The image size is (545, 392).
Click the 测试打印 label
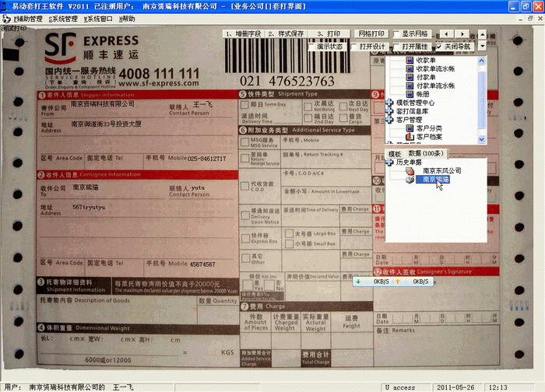[14, 28]
